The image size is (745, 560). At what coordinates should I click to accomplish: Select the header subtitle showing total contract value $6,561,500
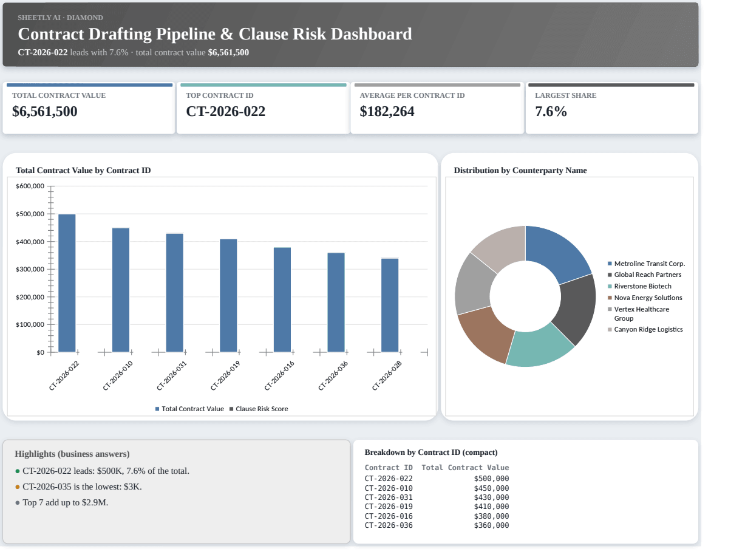coord(133,52)
